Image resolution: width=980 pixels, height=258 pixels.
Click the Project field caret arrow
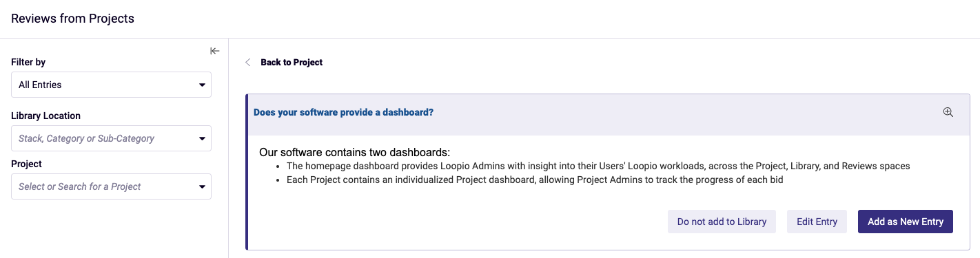(x=202, y=187)
